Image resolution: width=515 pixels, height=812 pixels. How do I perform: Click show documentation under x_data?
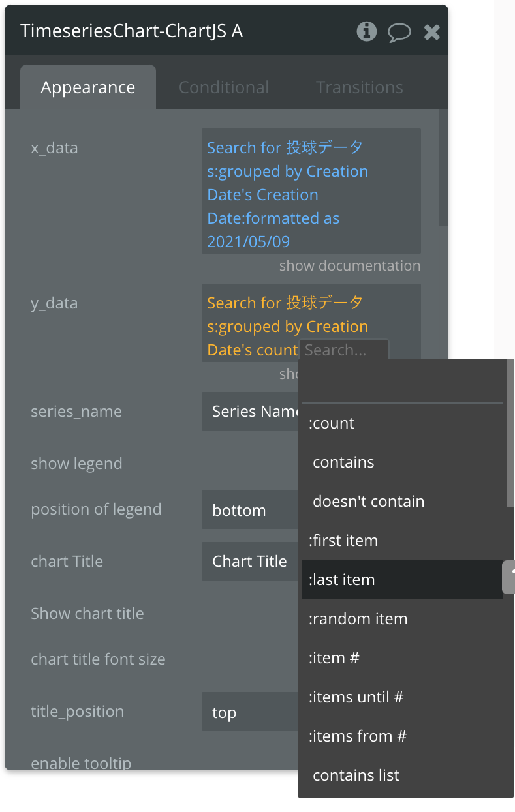tap(350, 265)
